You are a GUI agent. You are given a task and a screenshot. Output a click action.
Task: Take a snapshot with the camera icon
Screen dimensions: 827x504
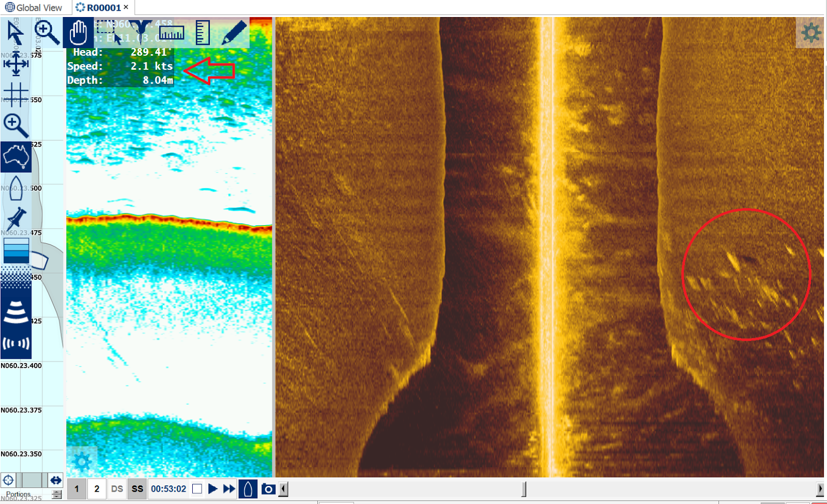click(x=268, y=489)
